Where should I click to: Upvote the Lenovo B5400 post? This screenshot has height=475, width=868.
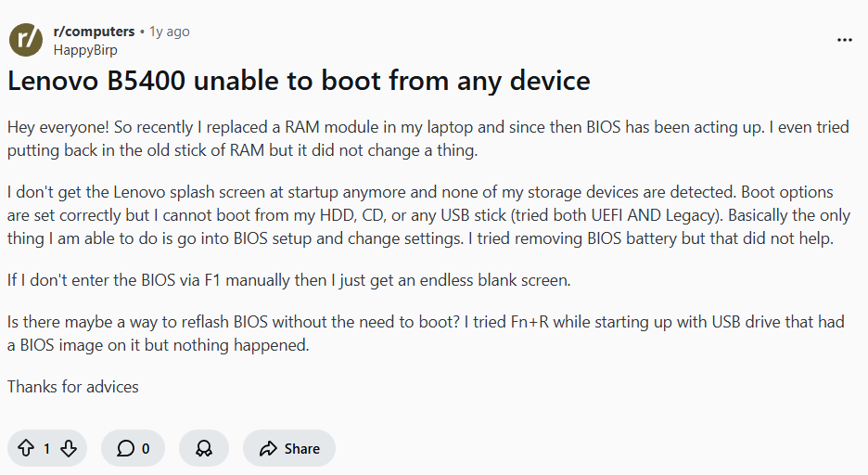[25, 449]
